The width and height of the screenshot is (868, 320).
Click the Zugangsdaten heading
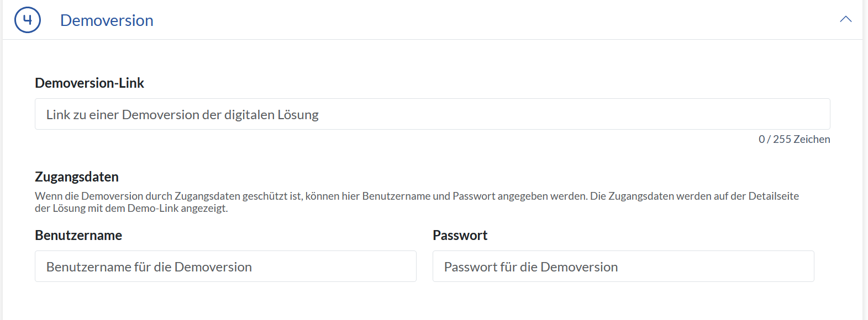coord(77,177)
